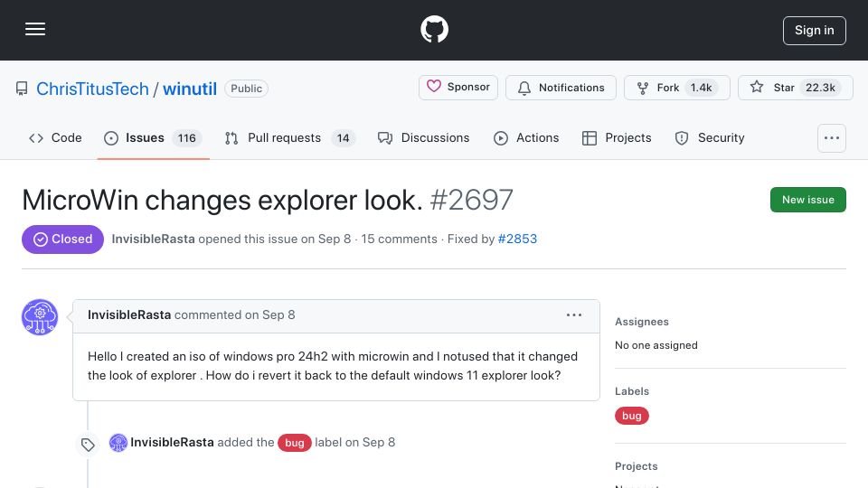Open the Discussions tab
This screenshot has height=488, width=868.
coord(423,137)
